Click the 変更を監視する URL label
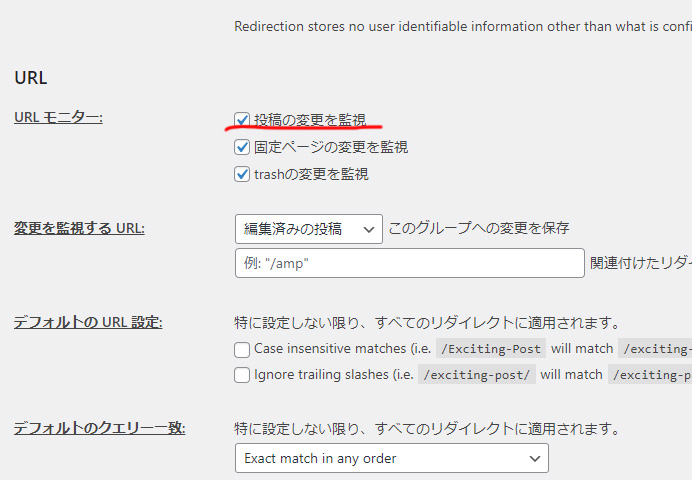Screen dimensions: 692x480 click(x=79, y=228)
